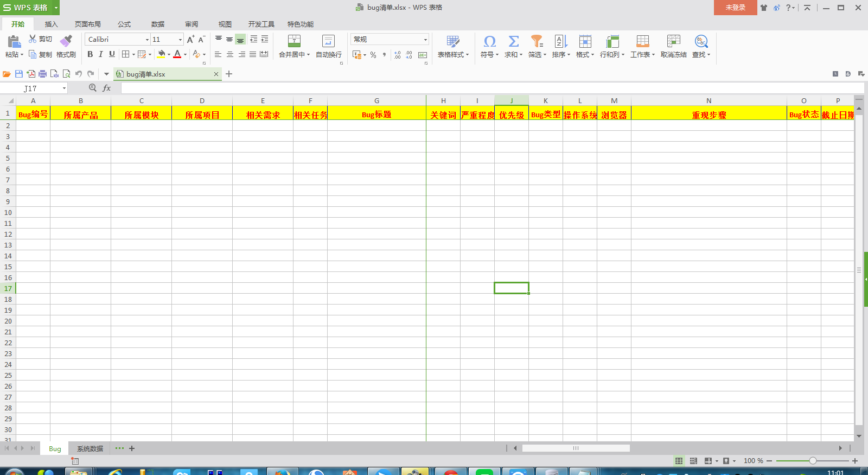Expand the number format (常规) dropdown
This screenshot has height=475, width=868.
(425, 40)
